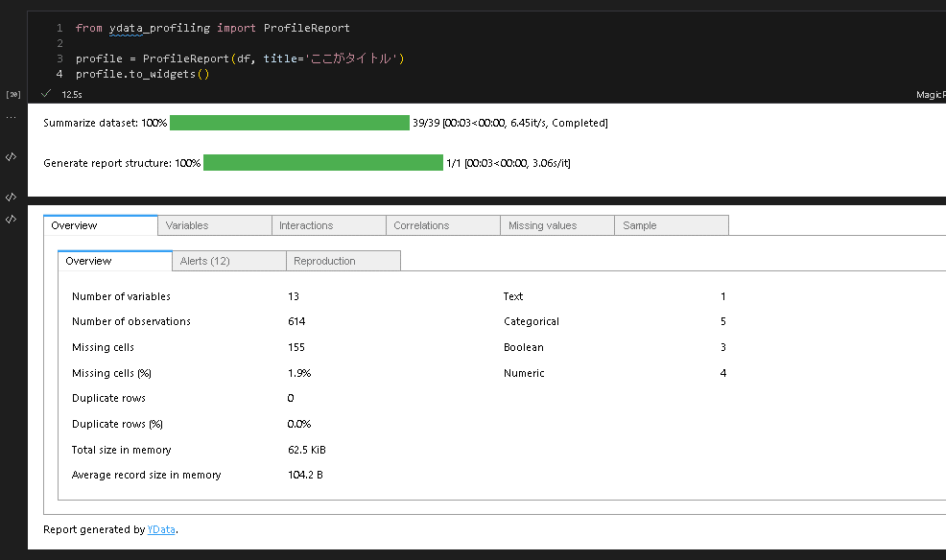Select the third code cell icon in the sidebar
Screen dimensions: 946x560
[x=11, y=218]
